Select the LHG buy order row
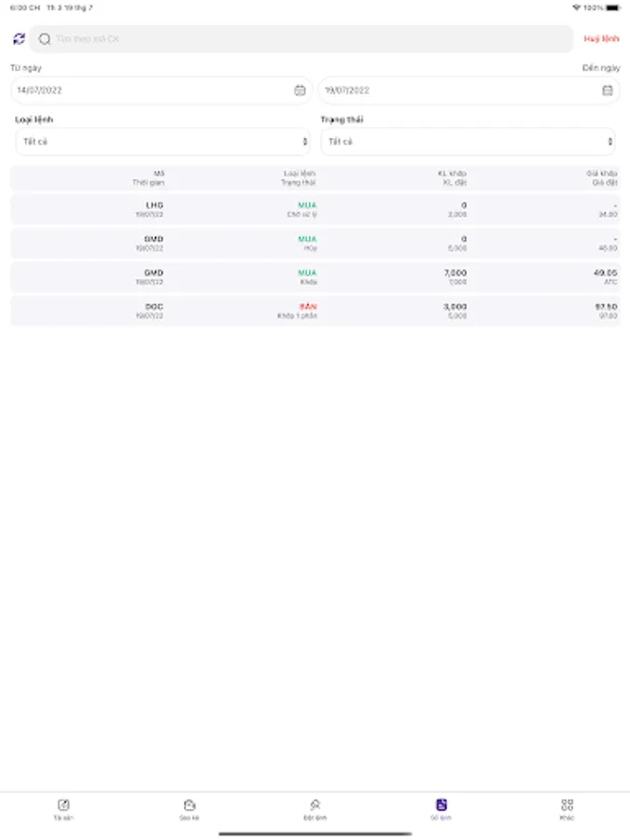Image resolution: width=630 pixels, height=840 pixels. click(315, 209)
